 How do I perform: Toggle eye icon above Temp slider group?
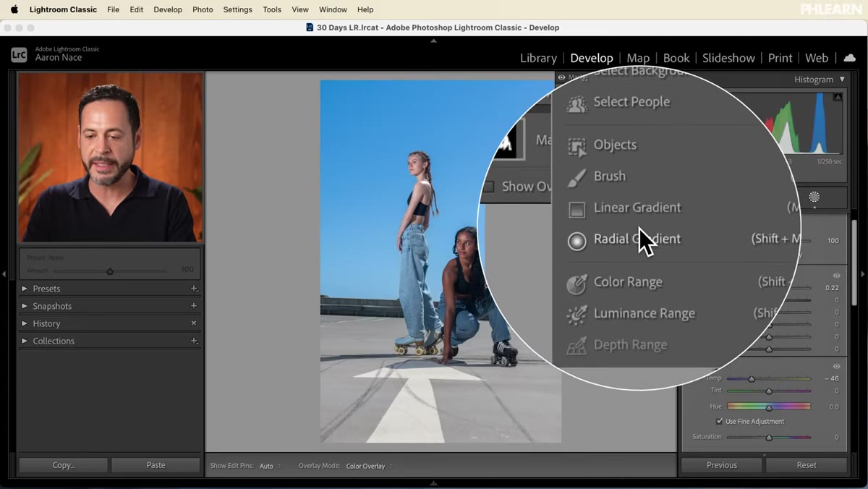(x=837, y=367)
